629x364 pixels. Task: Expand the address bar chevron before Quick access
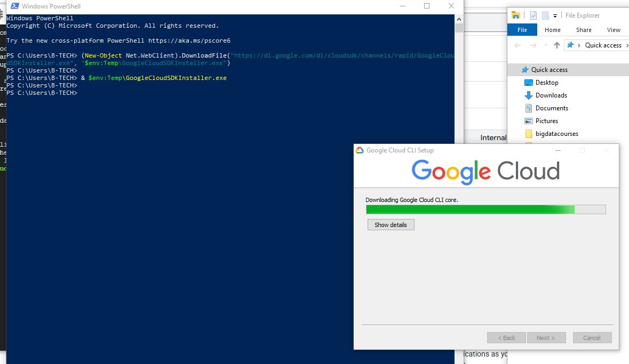click(579, 45)
